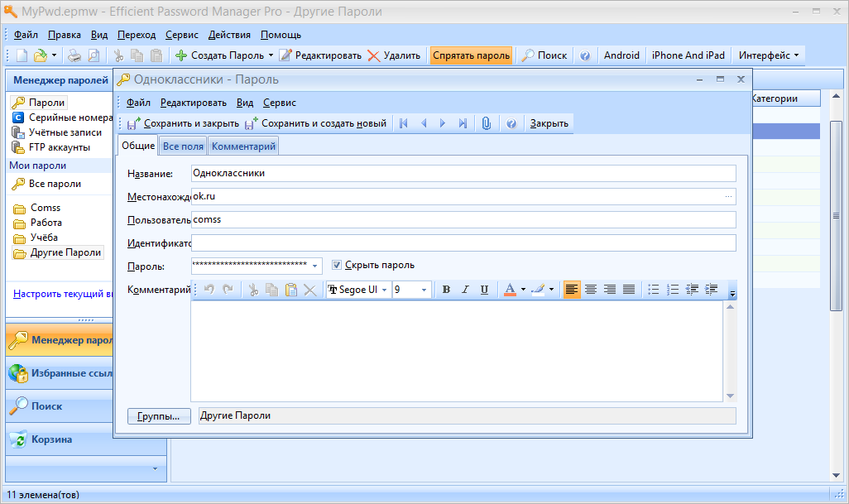Open the font color dropdown arrow
849x504 pixels.
523,290
